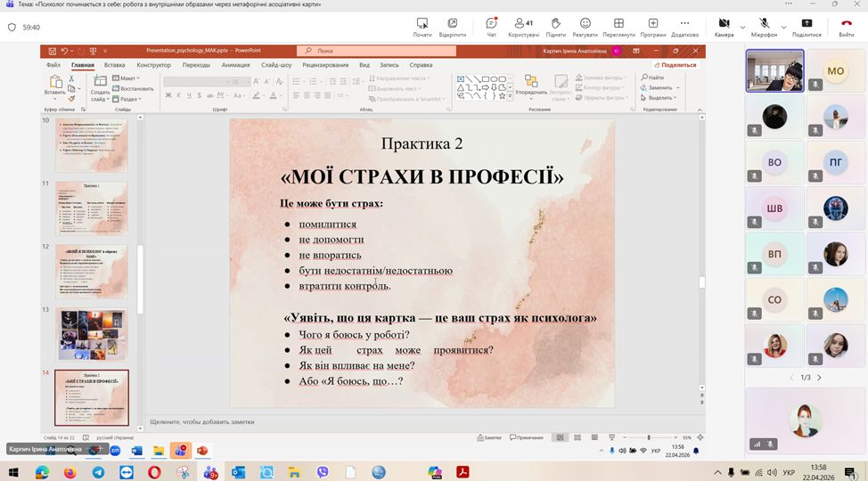Open Telegram from the taskbar
868x481 pixels.
[x=98, y=472]
